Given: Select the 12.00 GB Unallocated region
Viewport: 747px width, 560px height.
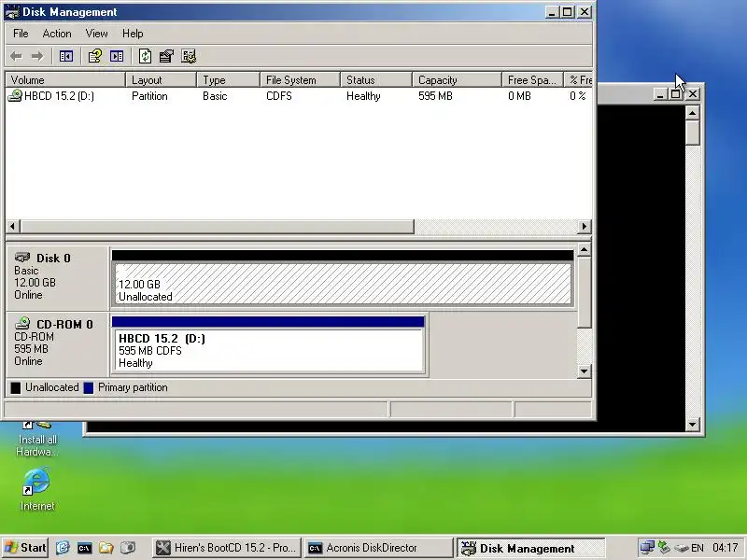Looking at the screenshot, I should (343, 284).
